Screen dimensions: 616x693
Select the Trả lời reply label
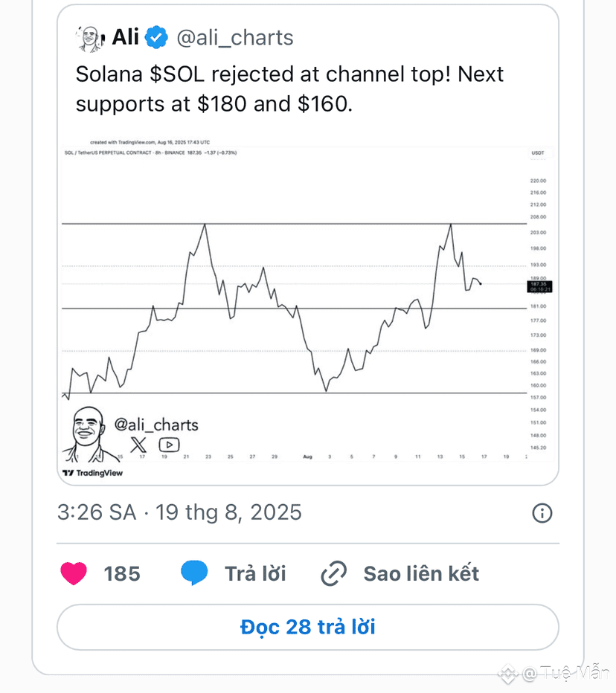[x=255, y=574]
